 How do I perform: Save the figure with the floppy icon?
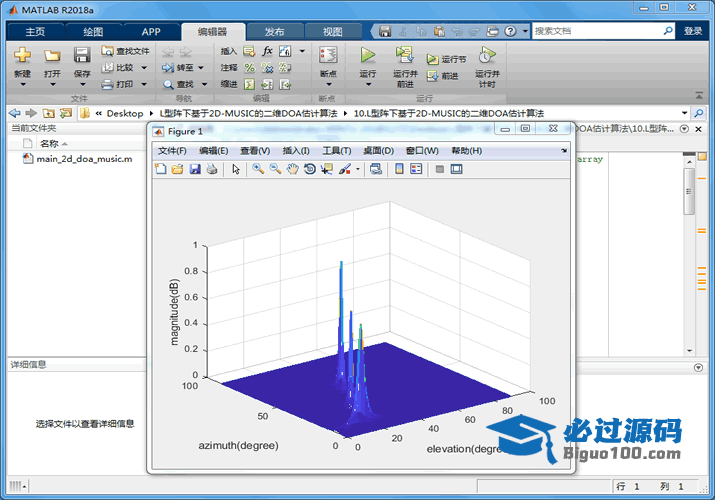coord(195,169)
